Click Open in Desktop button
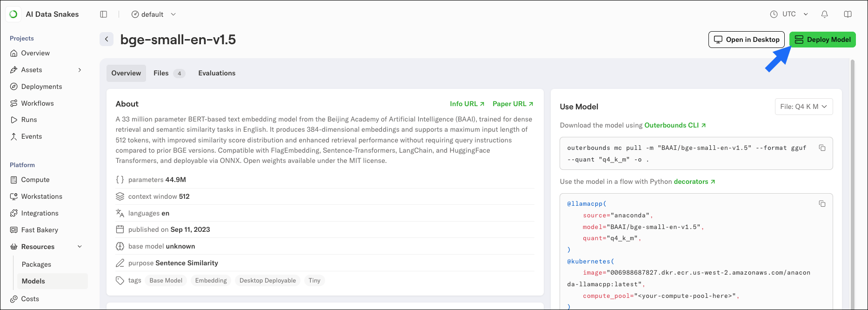 [x=747, y=40]
